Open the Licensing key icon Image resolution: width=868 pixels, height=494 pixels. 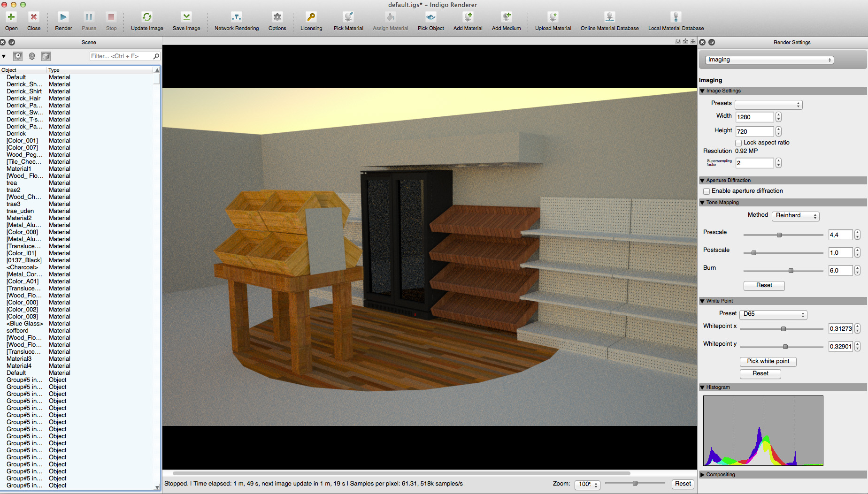tap(311, 17)
